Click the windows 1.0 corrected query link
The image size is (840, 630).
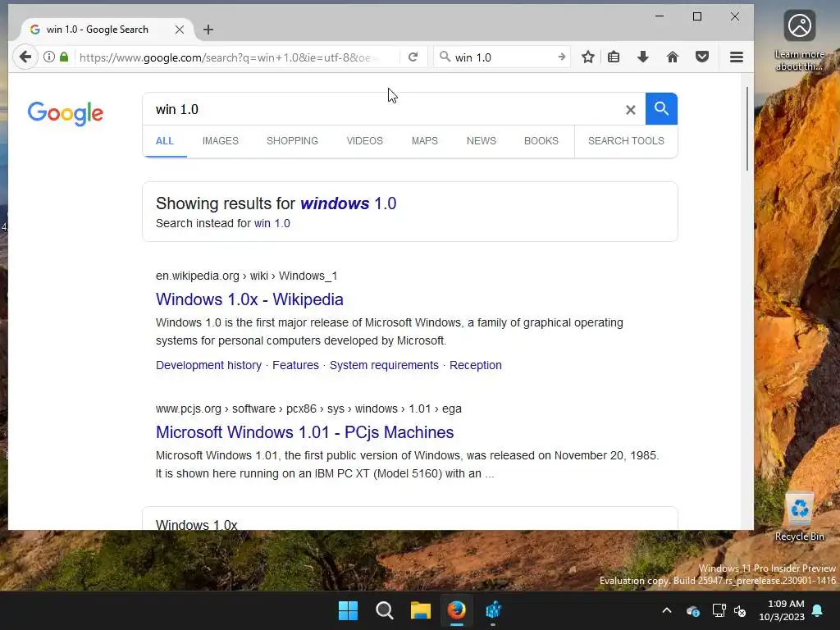click(348, 203)
